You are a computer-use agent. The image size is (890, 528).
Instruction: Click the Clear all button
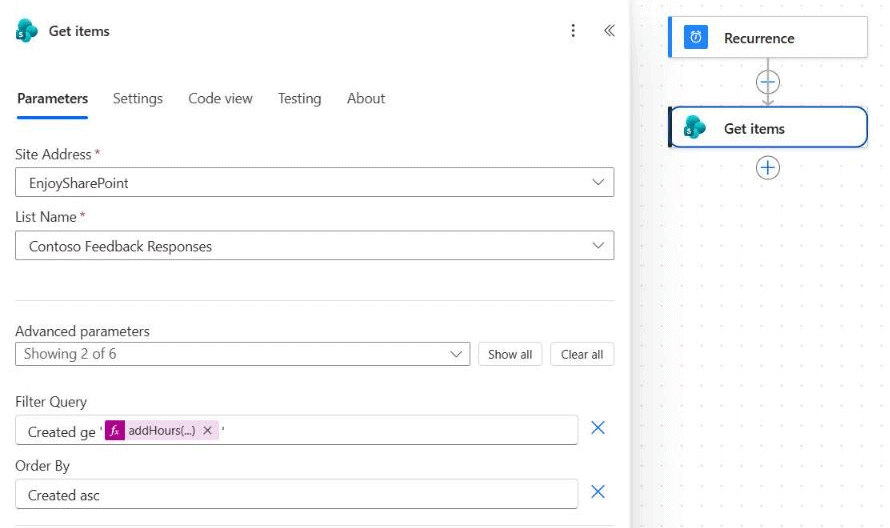pos(582,354)
